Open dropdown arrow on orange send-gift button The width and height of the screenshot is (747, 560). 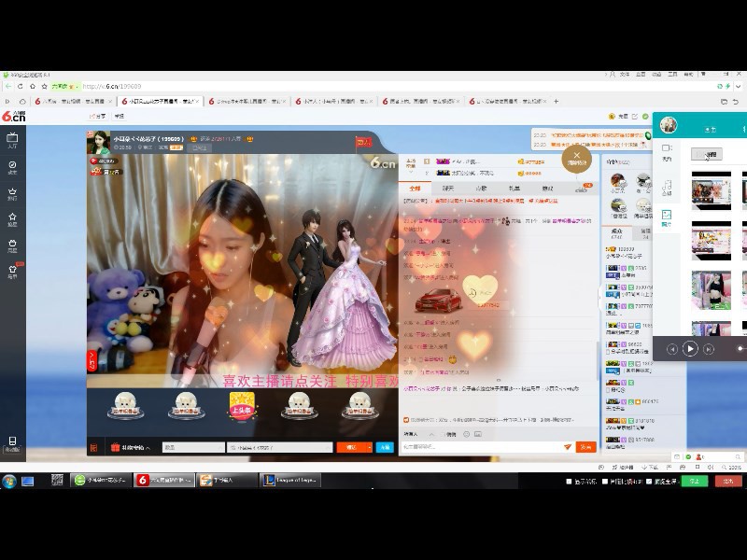coord(369,447)
